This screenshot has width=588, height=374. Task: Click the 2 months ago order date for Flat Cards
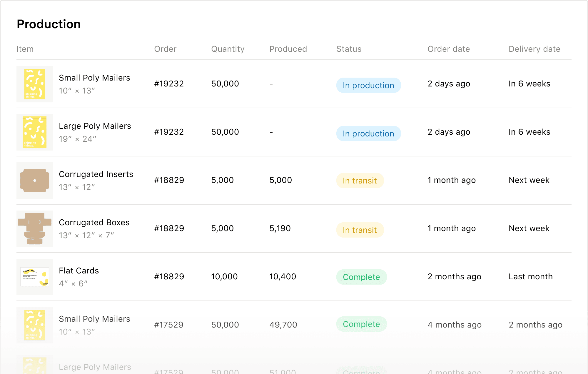tap(454, 277)
